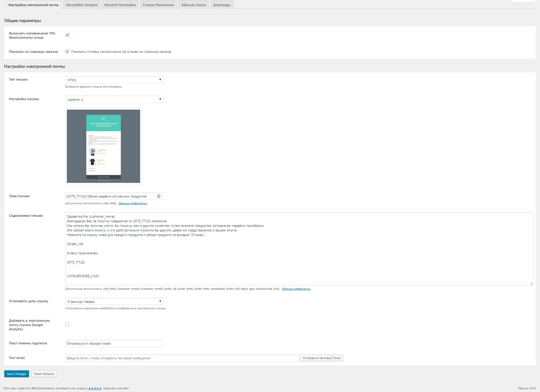Click the Установить цель-ссылку label

29,301
